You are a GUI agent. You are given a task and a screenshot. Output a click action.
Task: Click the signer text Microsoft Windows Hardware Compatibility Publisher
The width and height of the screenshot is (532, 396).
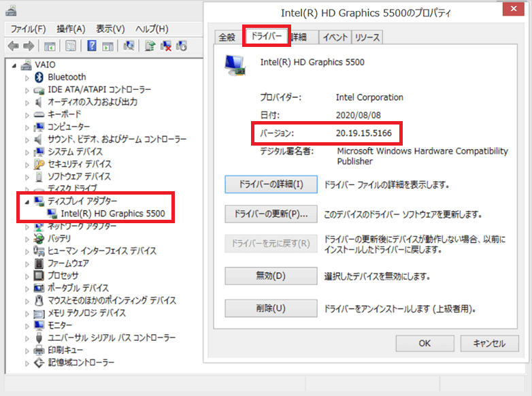pyautogui.click(x=422, y=156)
